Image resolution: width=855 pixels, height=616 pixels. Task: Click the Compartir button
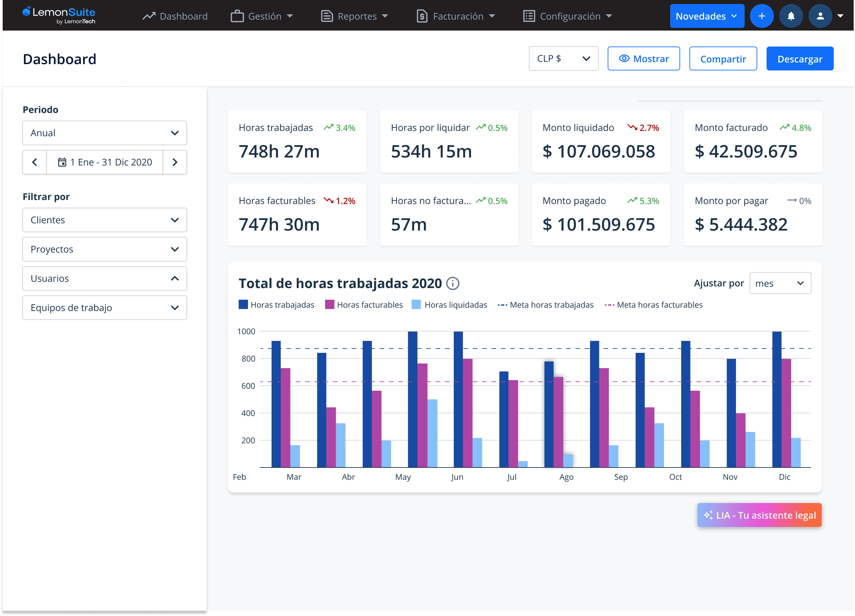[723, 59]
